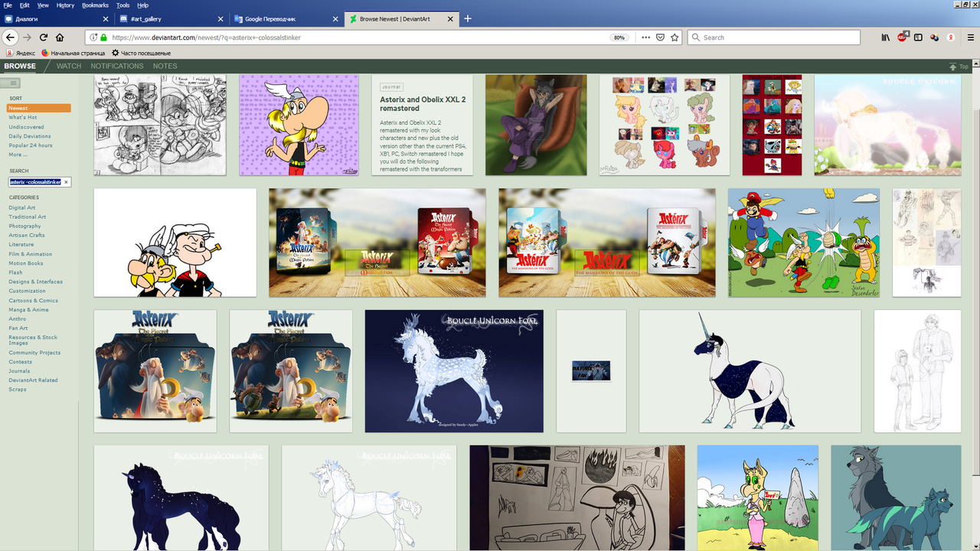The height and width of the screenshot is (551, 980).
Task: Open the Часто посещаемые bookmarks folder
Action: (141, 53)
